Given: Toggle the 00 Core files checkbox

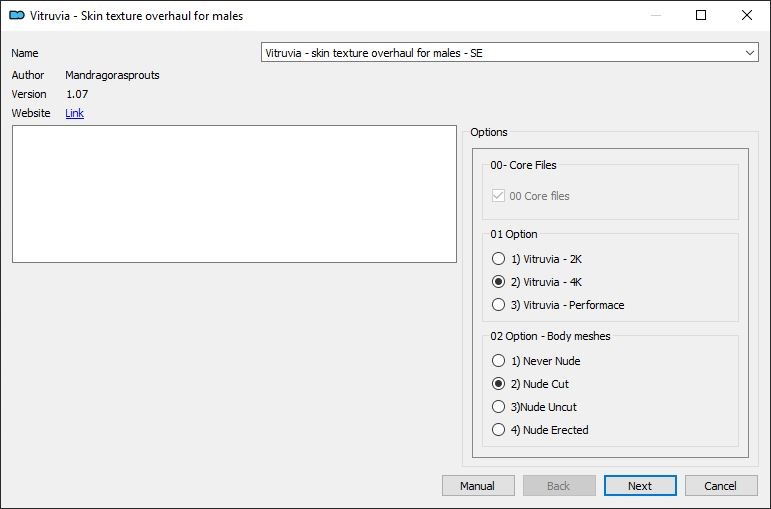Looking at the screenshot, I should tap(498, 196).
